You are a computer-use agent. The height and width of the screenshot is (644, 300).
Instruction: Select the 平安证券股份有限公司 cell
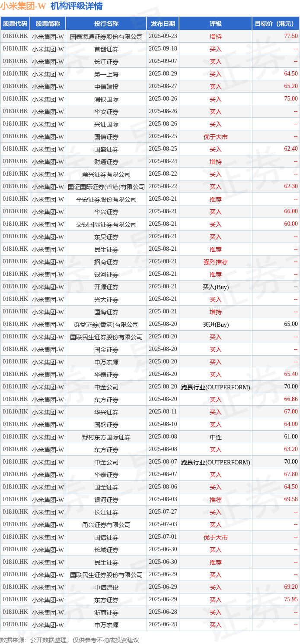pos(106,199)
